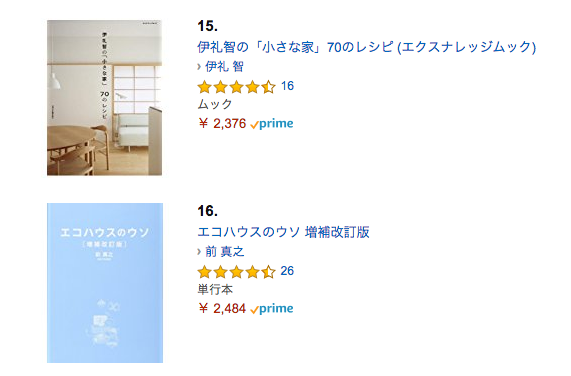Click the rank number 15.
Screen dimensions: 571x376
207,26
